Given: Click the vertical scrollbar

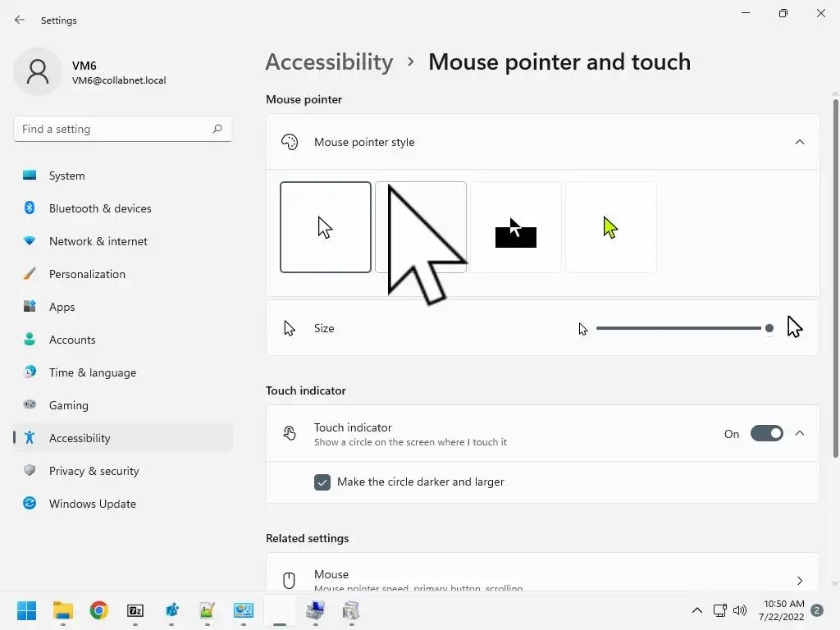Looking at the screenshot, I should 835,279.
